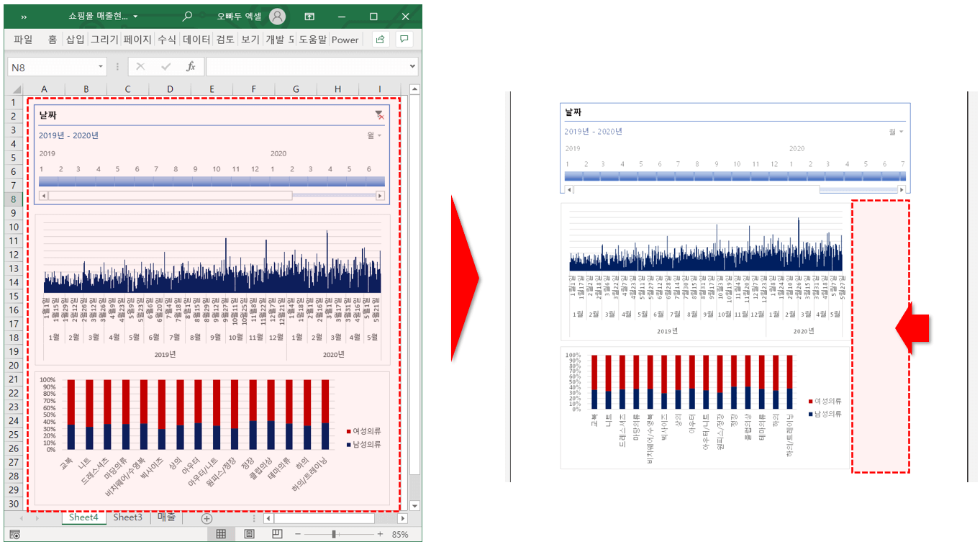Expand the Name Box dropdown arrow
The image size is (980, 547).
100,66
